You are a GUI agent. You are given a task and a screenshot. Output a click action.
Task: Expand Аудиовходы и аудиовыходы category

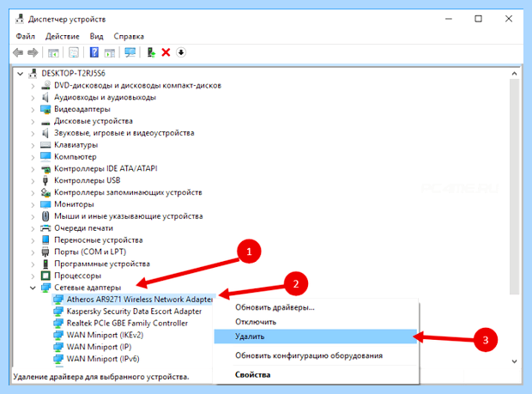pyautogui.click(x=33, y=98)
